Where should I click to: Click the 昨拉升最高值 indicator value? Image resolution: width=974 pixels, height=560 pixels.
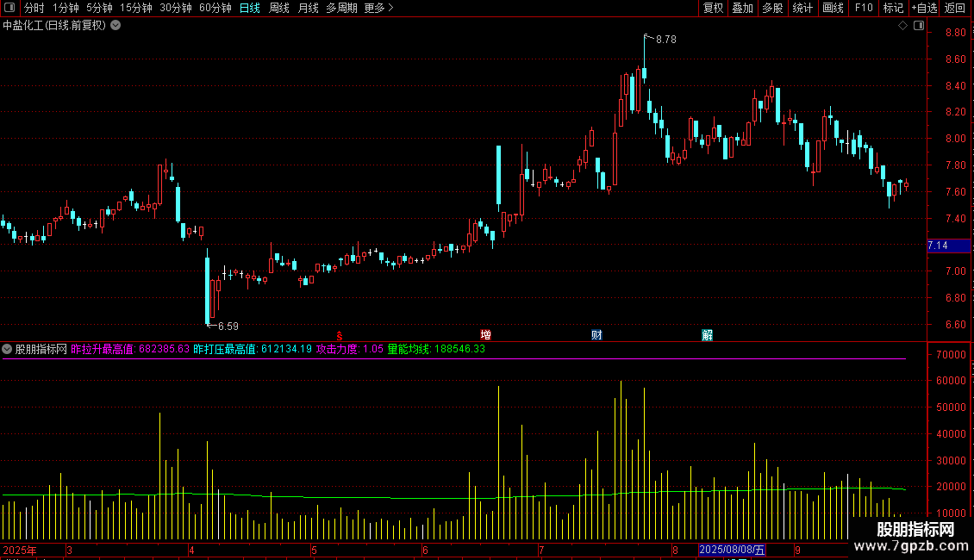click(130, 350)
